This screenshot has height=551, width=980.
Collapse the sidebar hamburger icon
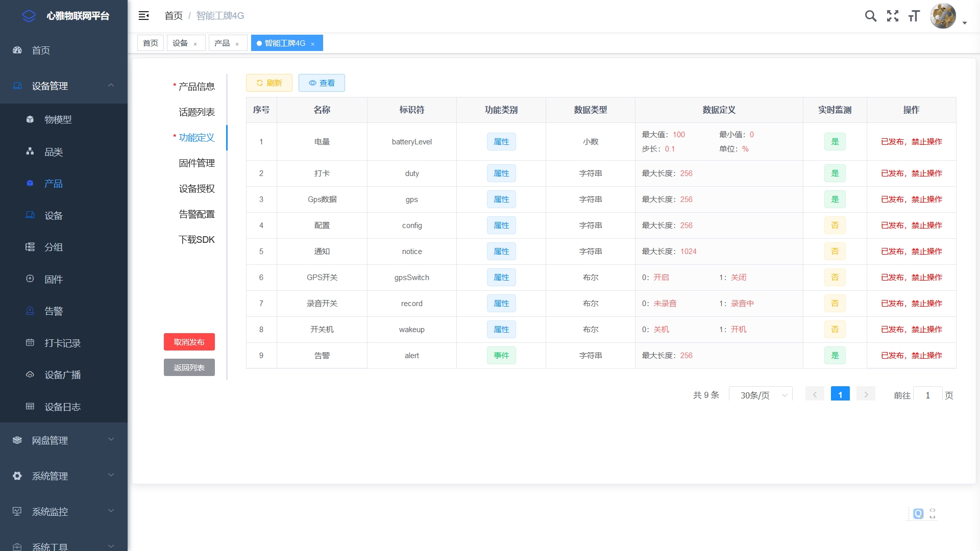pos(143,16)
